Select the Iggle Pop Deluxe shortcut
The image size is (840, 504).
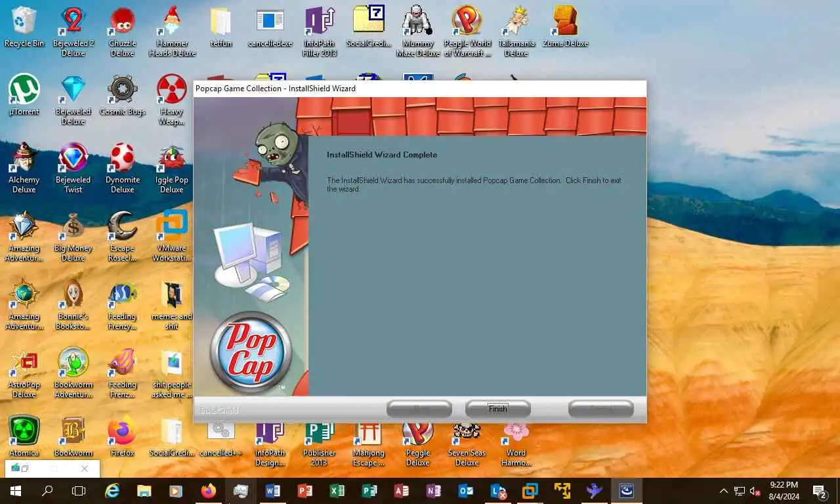click(x=172, y=168)
